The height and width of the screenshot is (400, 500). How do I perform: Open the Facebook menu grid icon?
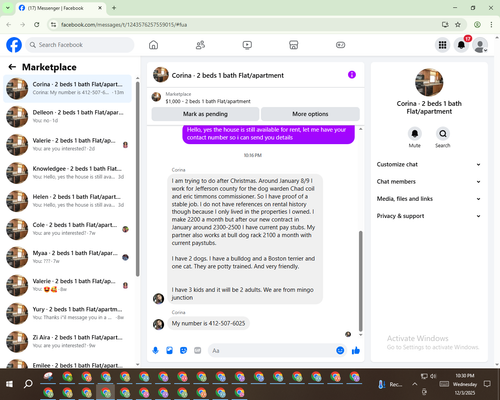[x=442, y=45]
